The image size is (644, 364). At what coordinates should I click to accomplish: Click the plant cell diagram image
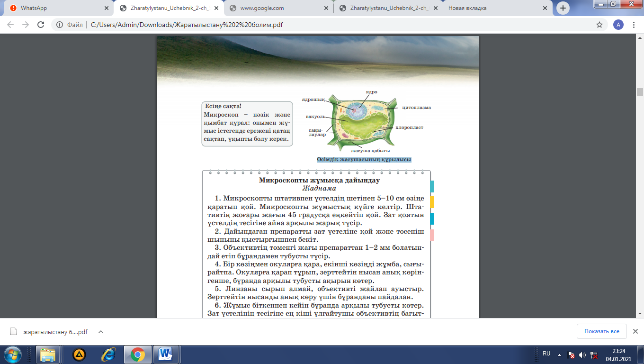tap(363, 122)
